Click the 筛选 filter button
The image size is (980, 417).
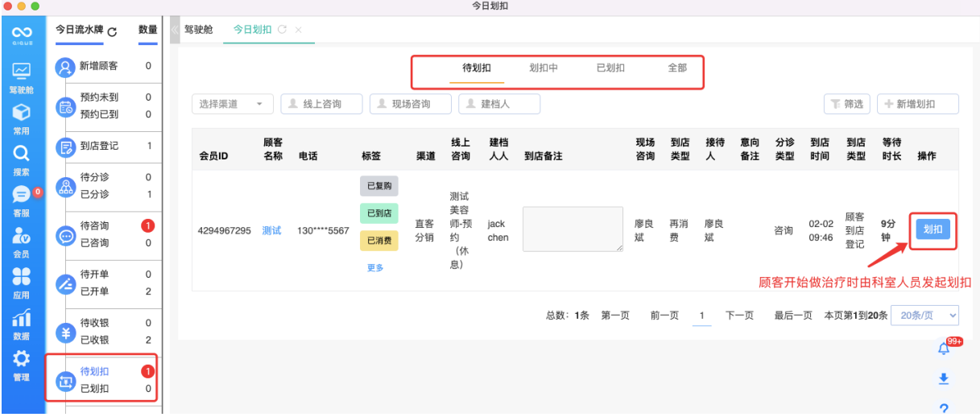coord(847,104)
